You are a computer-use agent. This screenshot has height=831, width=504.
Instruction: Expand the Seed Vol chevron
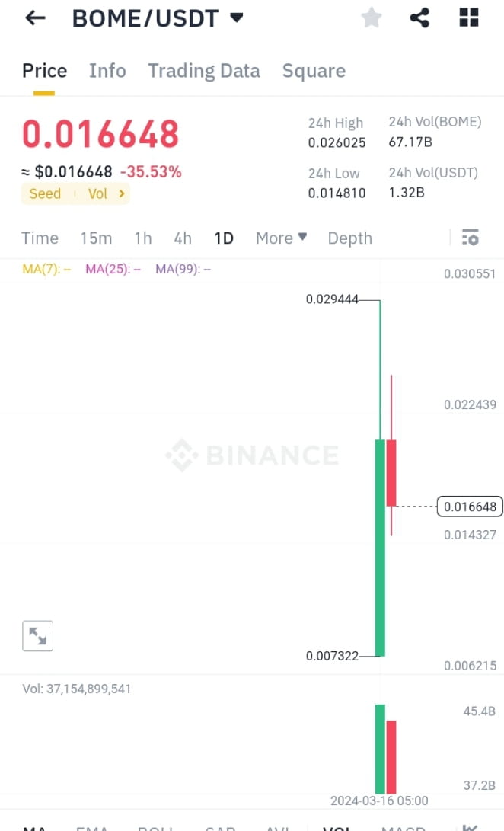point(122,193)
